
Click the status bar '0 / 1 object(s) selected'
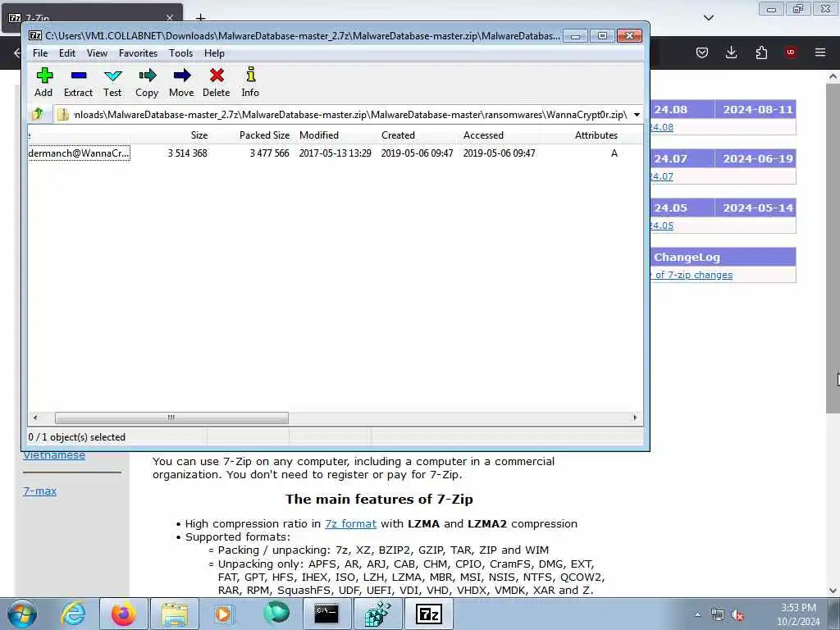(x=76, y=437)
